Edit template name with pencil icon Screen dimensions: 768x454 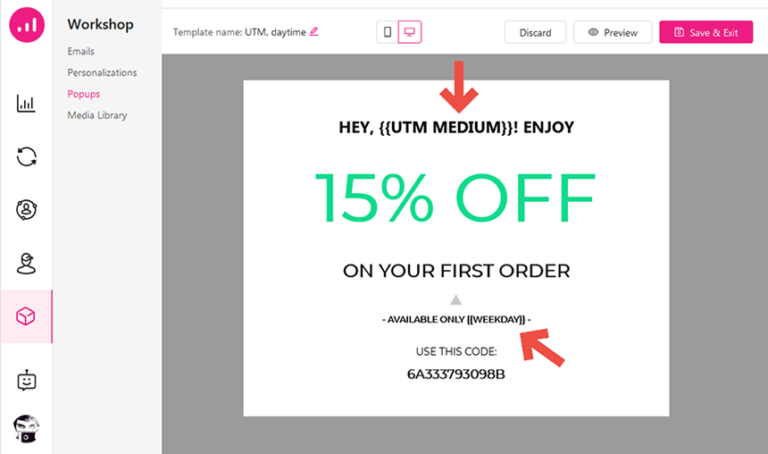(314, 32)
